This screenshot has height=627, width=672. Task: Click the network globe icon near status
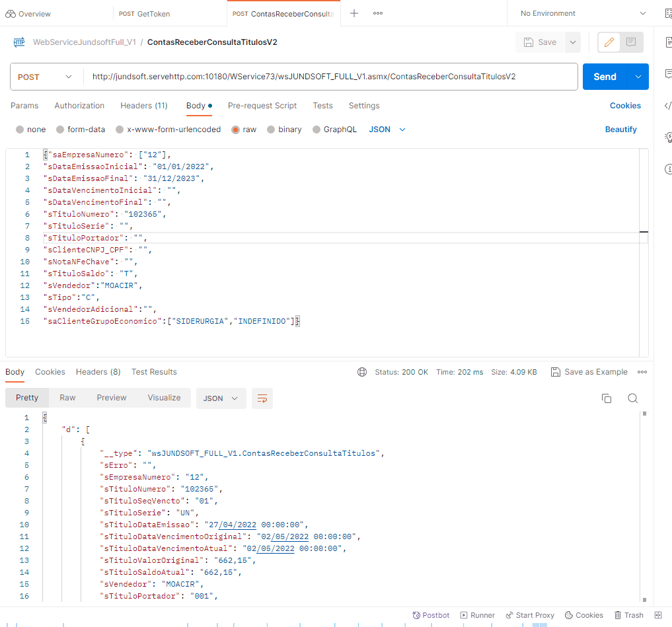[x=362, y=372]
